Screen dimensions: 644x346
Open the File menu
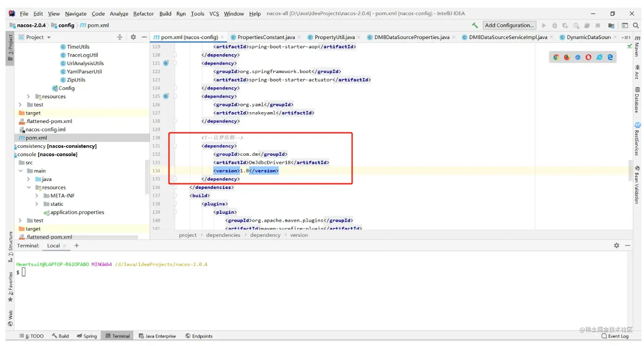(24, 13)
